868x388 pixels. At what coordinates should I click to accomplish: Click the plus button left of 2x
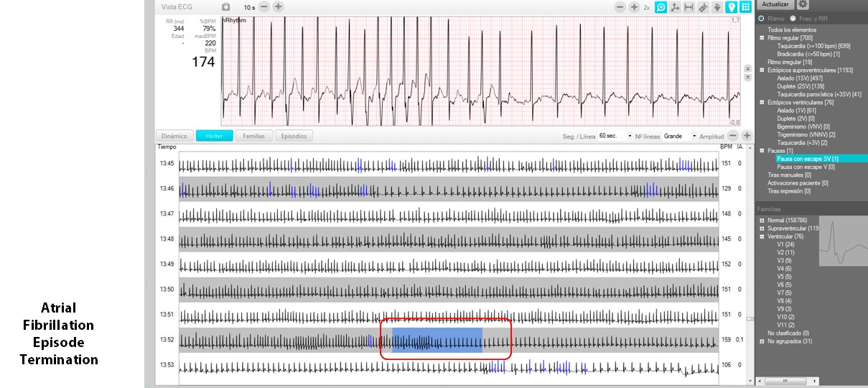click(x=634, y=6)
